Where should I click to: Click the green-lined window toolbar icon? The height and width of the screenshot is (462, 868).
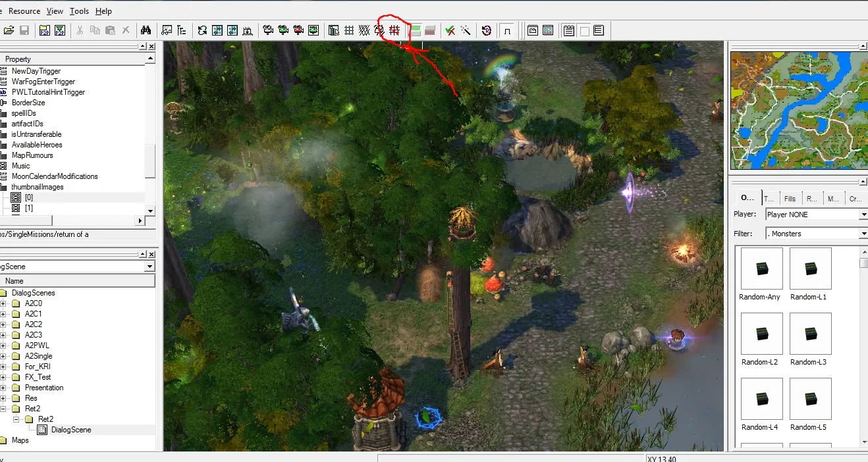click(x=548, y=30)
